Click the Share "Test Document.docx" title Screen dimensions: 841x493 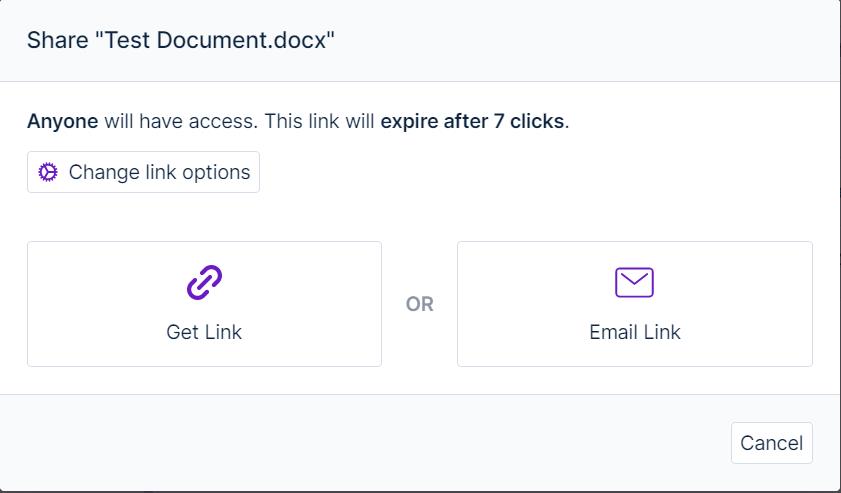[x=181, y=40]
